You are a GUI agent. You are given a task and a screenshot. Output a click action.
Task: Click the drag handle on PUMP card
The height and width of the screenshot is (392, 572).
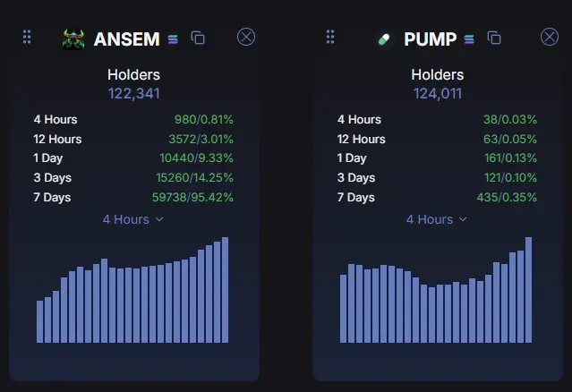tap(330, 38)
